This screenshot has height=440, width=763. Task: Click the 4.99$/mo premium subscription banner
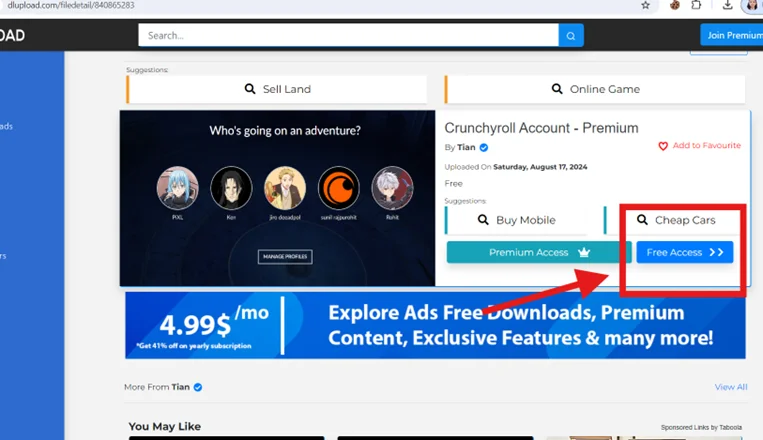pos(435,325)
